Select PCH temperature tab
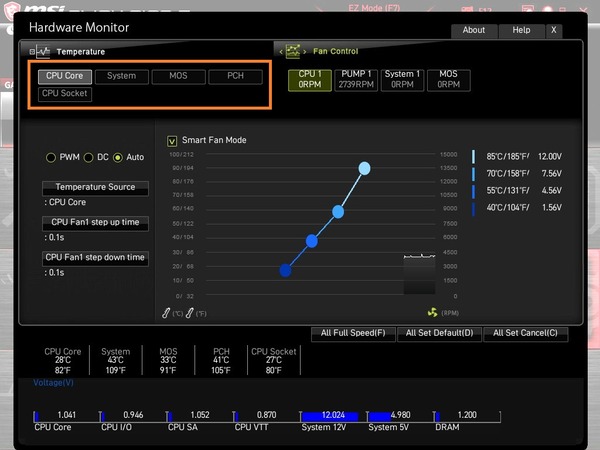 235,76
